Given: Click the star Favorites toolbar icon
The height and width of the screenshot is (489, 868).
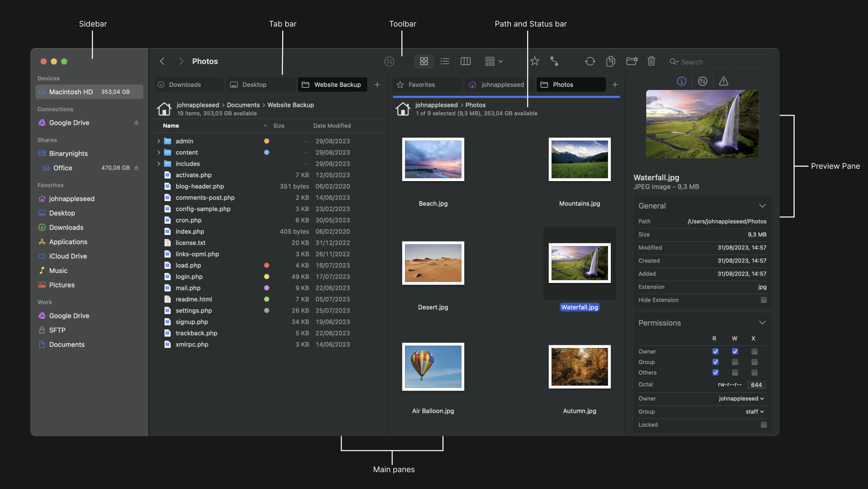Looking at the screenshot, I should (x=534, y=61).
